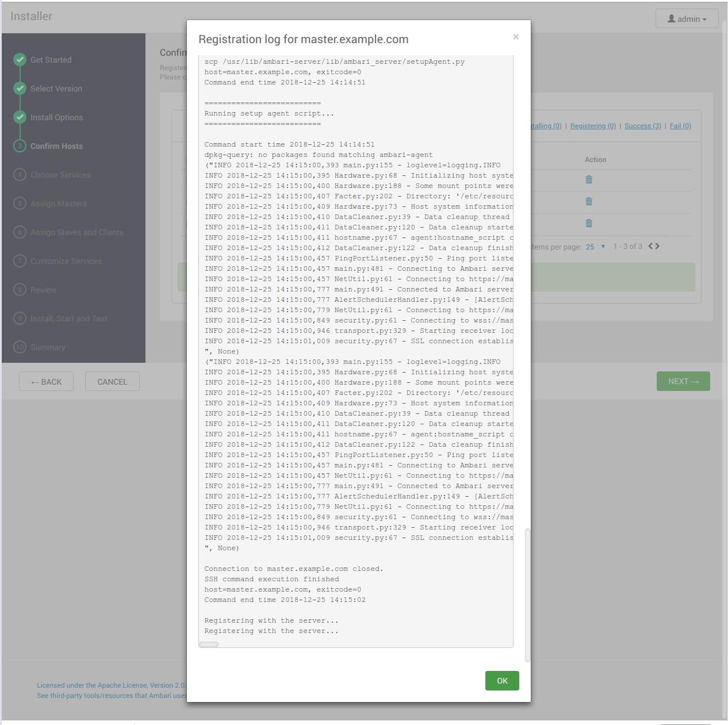Delete the third host with the trash icon

click(x=589, y=223)
